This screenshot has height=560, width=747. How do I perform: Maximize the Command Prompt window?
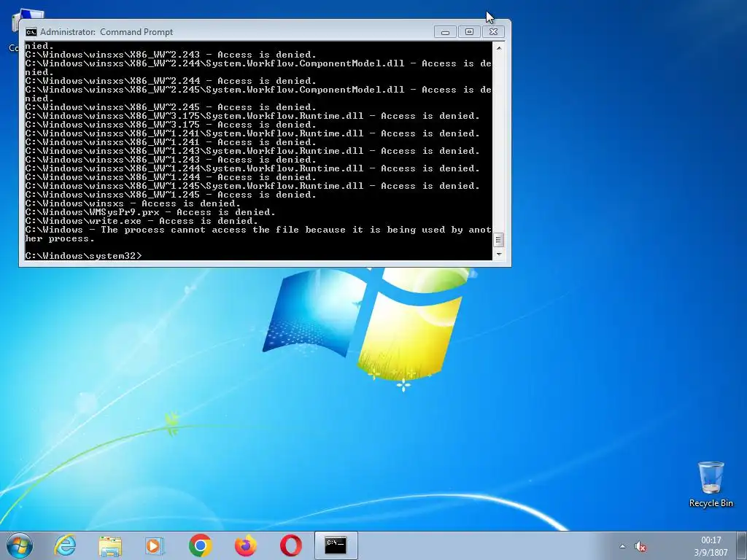[x=469, y=32]
